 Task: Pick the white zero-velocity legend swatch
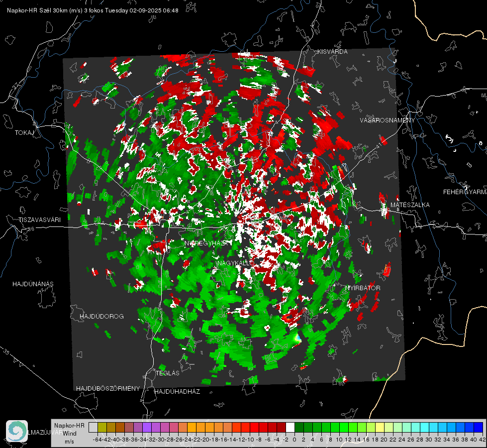(x=290, y=427)
